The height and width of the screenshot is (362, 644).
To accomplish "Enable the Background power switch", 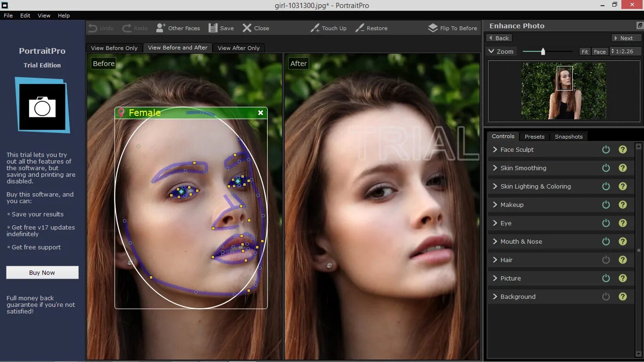I will (606, 296).
